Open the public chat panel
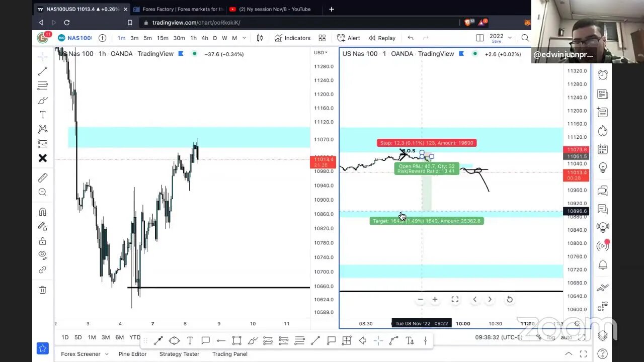The height and width of the screenshot is (362, 644). 603,191
